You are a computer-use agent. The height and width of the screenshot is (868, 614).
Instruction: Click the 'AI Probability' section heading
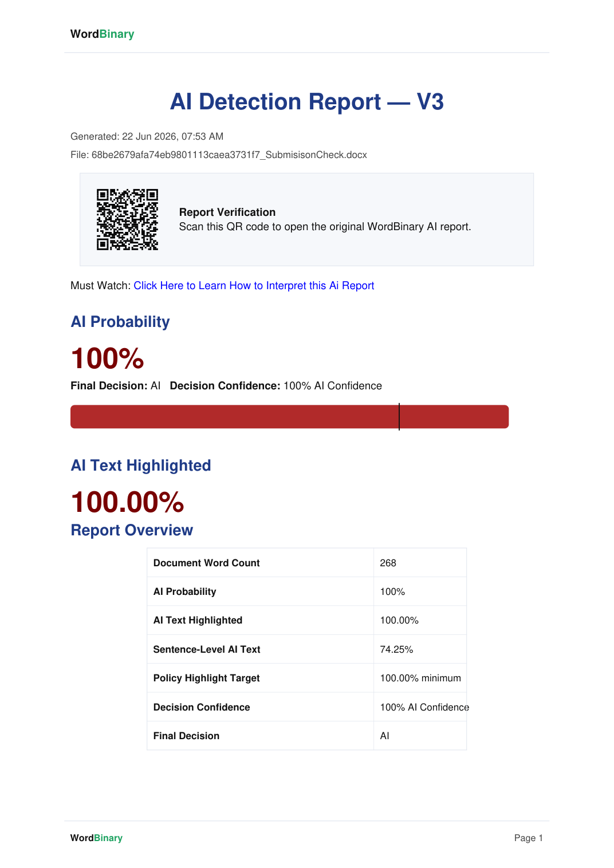[x=120, y=322]
